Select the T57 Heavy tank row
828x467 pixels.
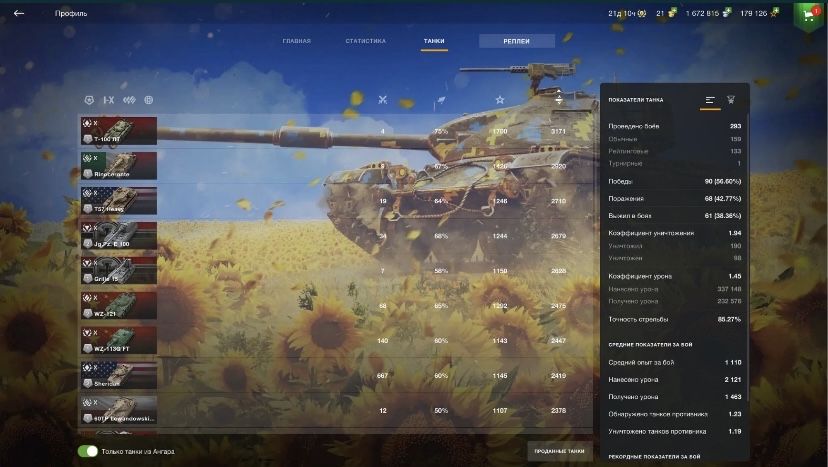coord(335,201)
